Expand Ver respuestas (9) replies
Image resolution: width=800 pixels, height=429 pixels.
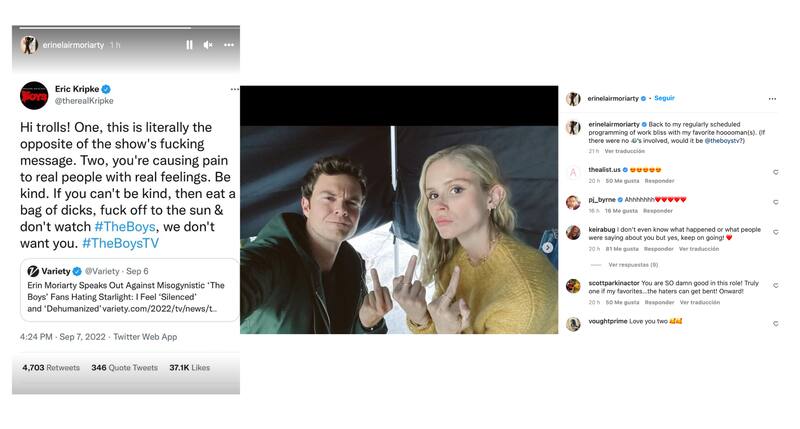pos(633,265)
